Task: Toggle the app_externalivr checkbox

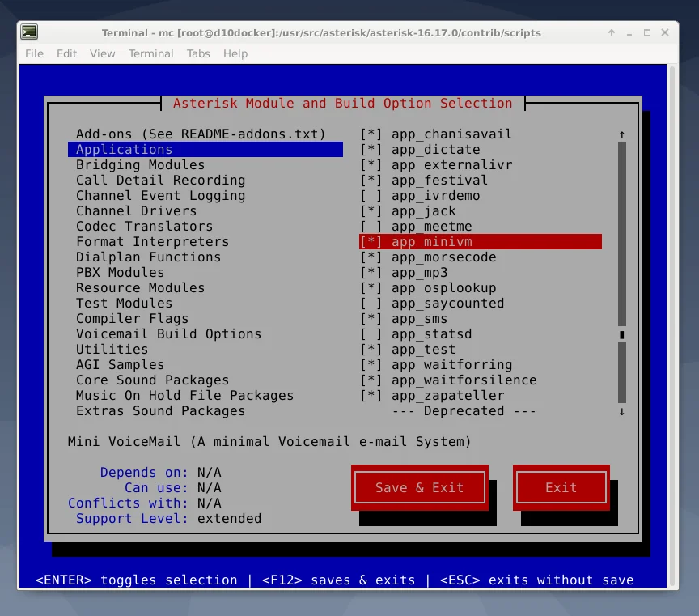Action: tap(371, 165)
